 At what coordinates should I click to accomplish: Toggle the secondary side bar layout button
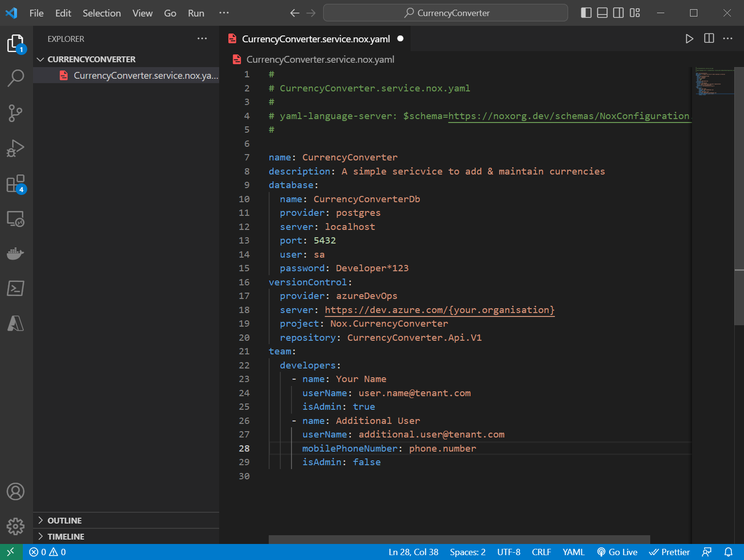tap(618, 13)
